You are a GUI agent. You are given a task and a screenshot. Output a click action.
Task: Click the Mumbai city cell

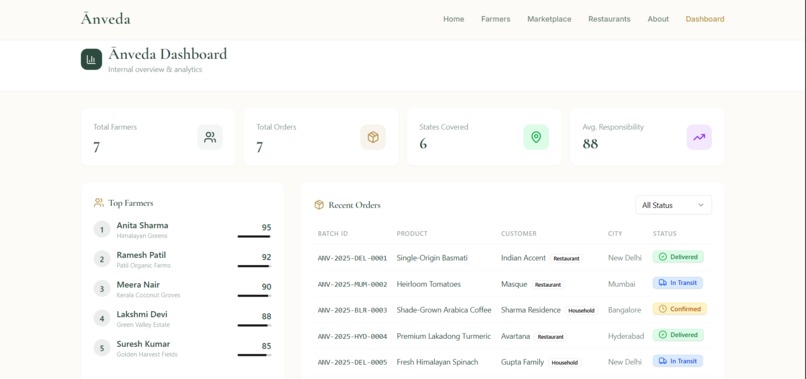coord(621,284)
